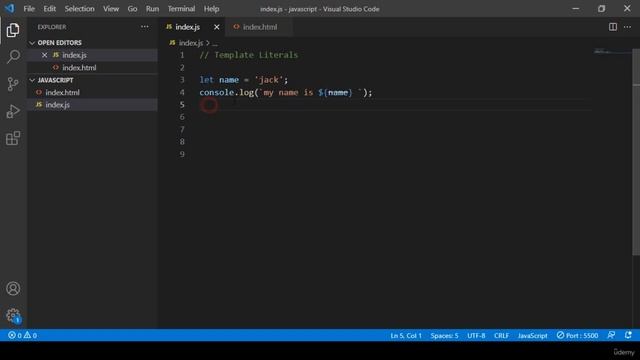
Task: Change language mode via JavaScript status
Action: tap(532, 336)
